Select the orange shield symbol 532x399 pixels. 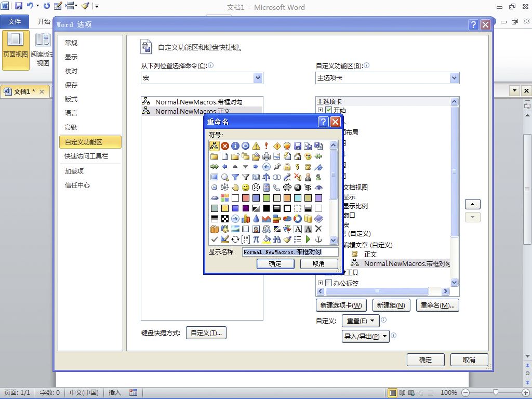pos(287,146)
